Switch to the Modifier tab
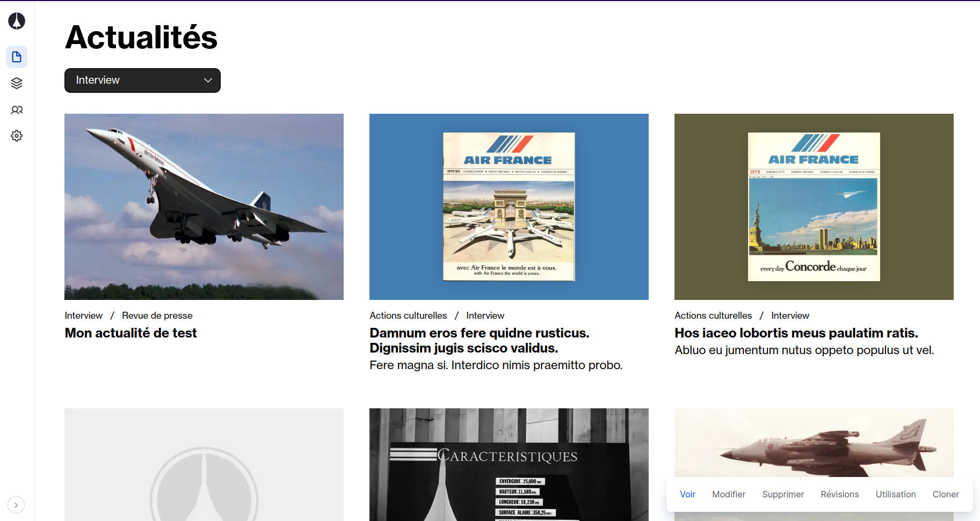Viewport: 980px width, 521px height. [729, 494]
